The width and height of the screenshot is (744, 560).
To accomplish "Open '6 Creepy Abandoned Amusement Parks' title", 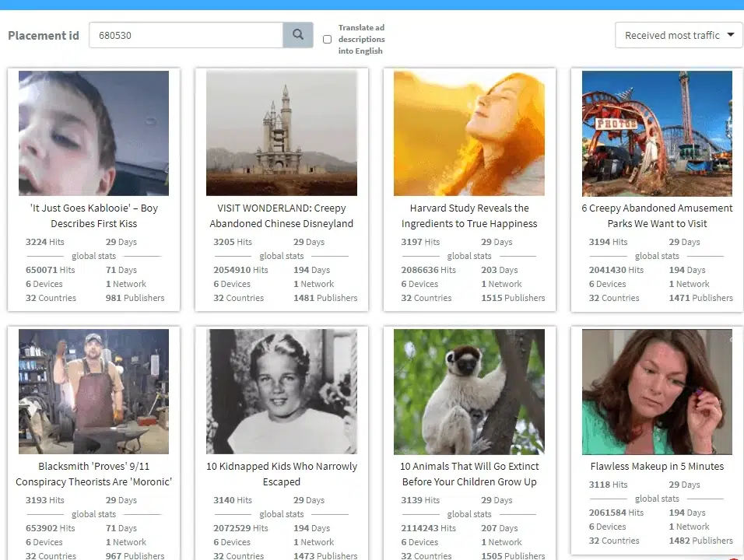I will click(x=657, y=215).
